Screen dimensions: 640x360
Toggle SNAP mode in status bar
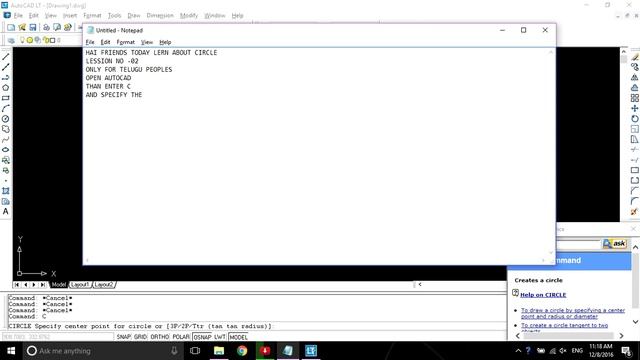coord(124,337)
